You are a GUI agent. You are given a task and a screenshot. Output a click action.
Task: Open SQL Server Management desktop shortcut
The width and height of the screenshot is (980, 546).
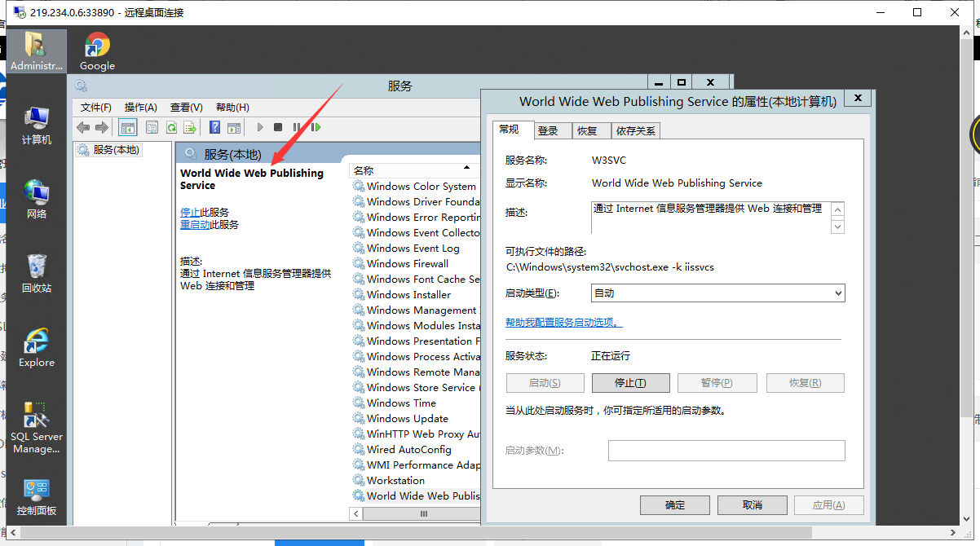click(x=37, y=427)
